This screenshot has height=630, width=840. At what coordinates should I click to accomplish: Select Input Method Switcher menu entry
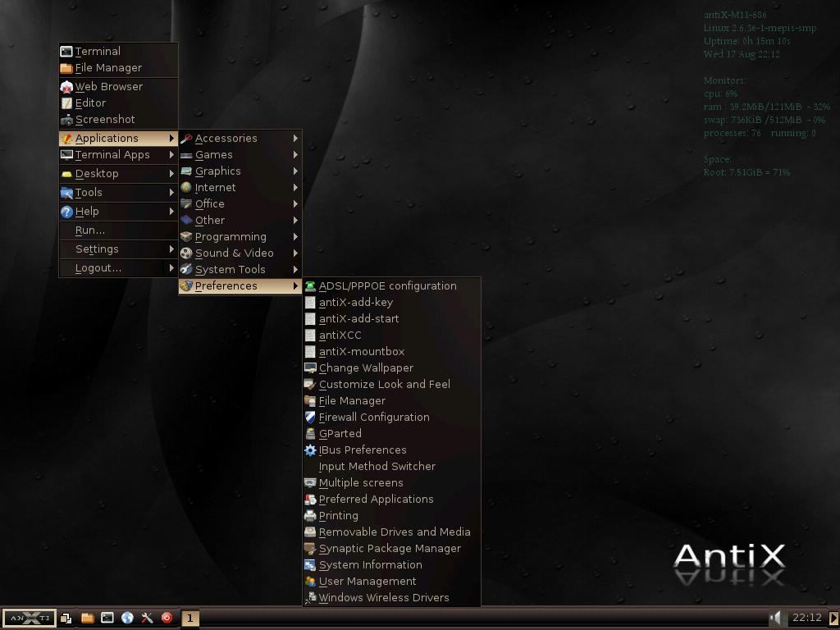tap(391, 467)
